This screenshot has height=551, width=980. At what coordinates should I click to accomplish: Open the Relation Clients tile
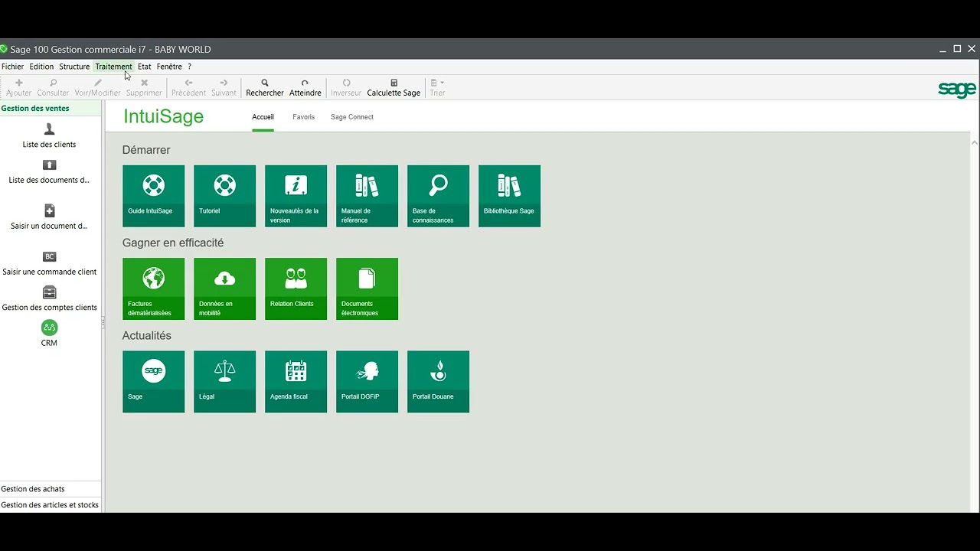click(x=296, y=289)
